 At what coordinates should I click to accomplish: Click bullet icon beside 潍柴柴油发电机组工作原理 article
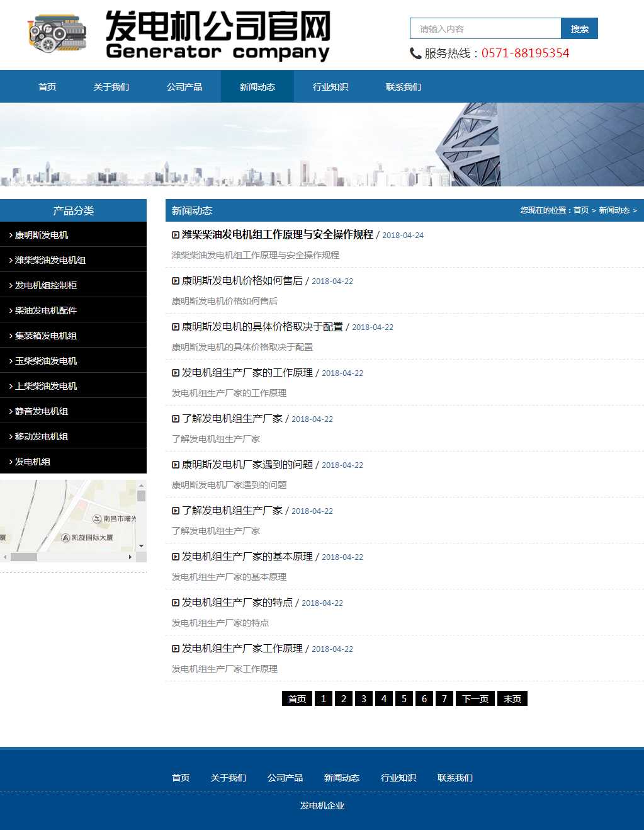tap(176, 235)
